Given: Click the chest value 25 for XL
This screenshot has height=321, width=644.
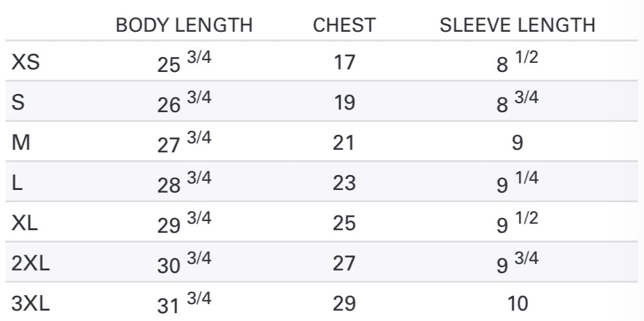Looking at the screenshot, I should pyautogui.click(x=344, y=224).
